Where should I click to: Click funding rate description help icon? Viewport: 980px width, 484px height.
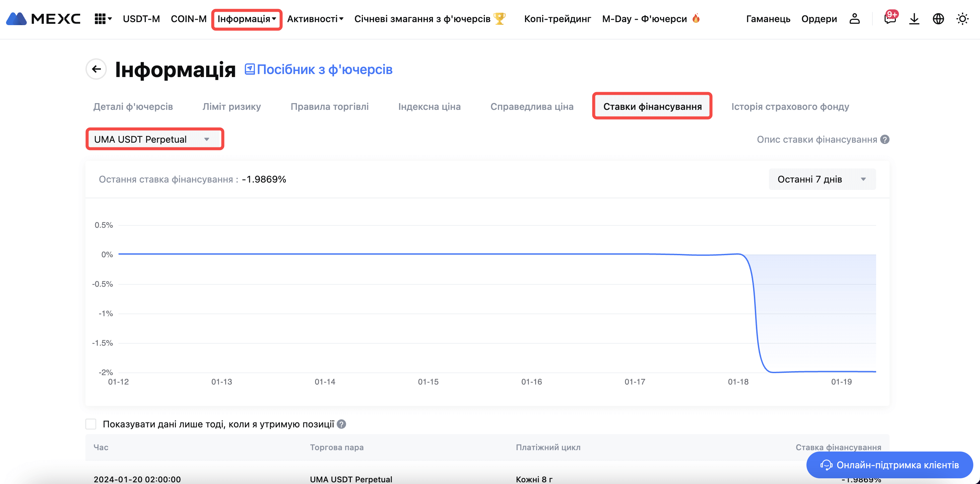885,140
